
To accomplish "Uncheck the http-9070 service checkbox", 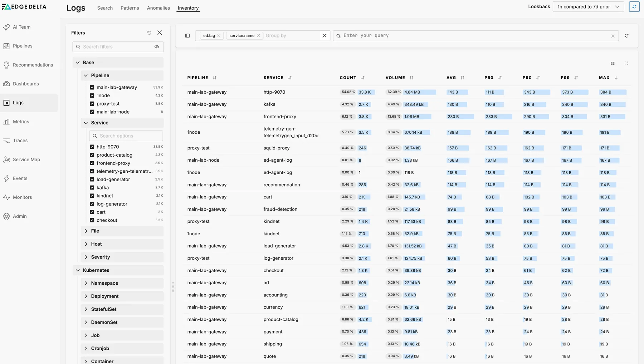I will tap(92, 147).
